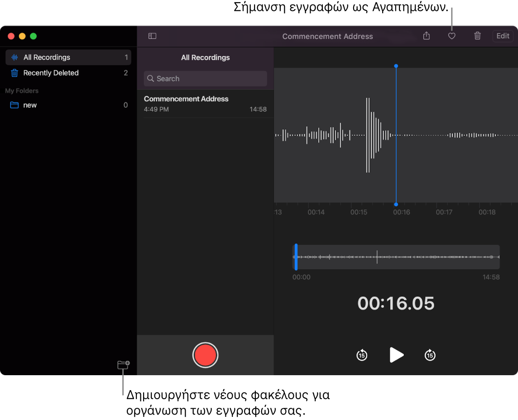Start a new recording with red button
518x420 pixels.
[x=205, y=355]
